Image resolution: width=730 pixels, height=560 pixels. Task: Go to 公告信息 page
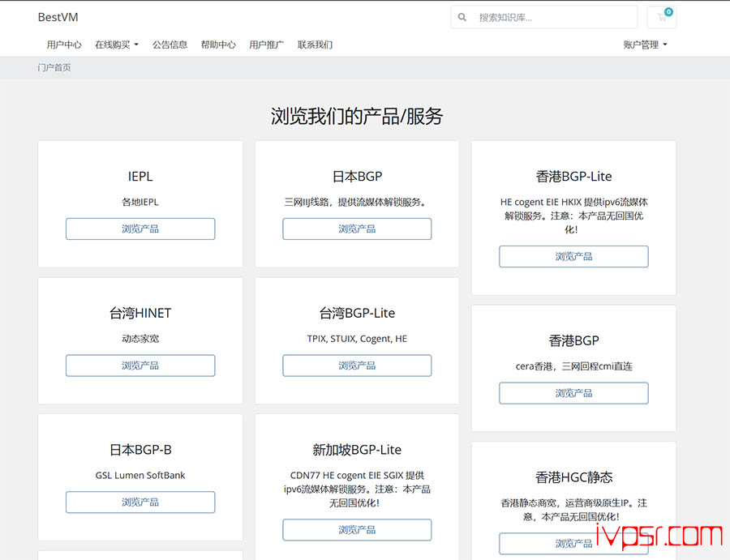(x=170, y=45)
